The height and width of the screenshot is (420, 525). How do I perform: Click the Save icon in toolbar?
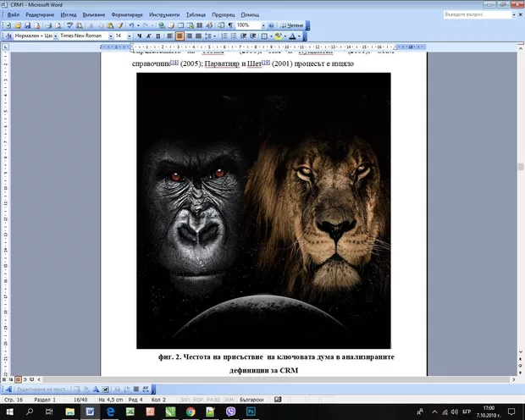click(x=28, y=25)
